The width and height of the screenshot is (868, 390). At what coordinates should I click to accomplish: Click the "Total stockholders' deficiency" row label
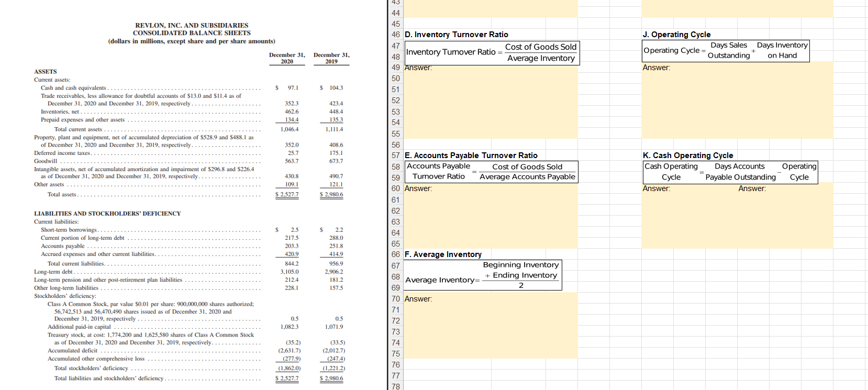coord(91,369)
